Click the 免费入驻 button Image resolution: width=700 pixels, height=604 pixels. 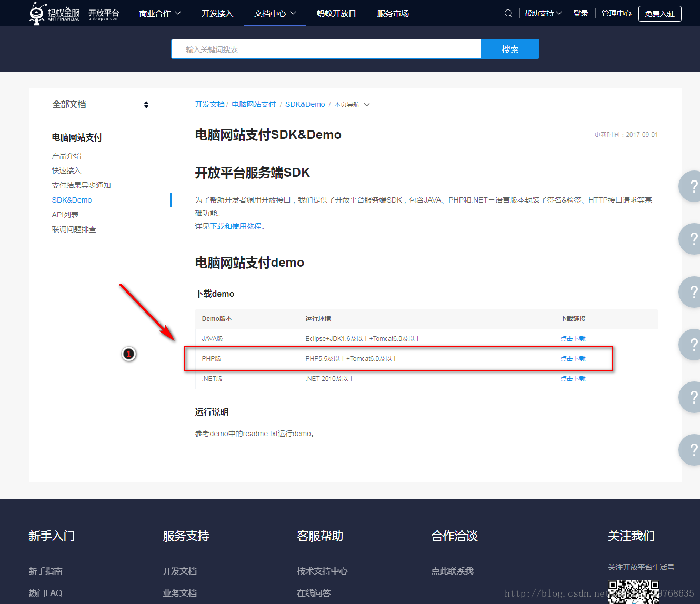(x=660, y=14)
